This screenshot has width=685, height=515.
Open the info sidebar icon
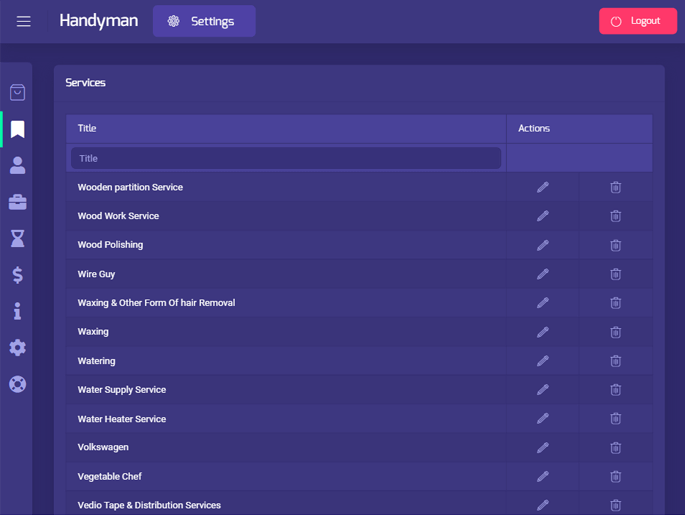pyautogui.click(x=17, y=311)
